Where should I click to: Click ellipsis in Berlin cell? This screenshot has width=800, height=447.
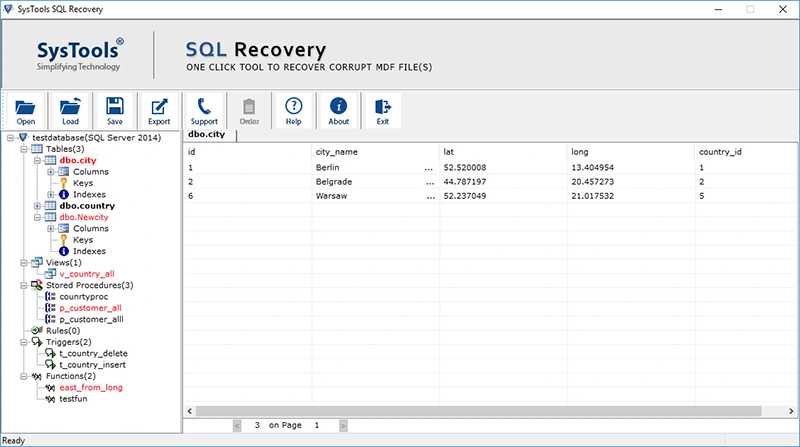click(x=429, y=168)
